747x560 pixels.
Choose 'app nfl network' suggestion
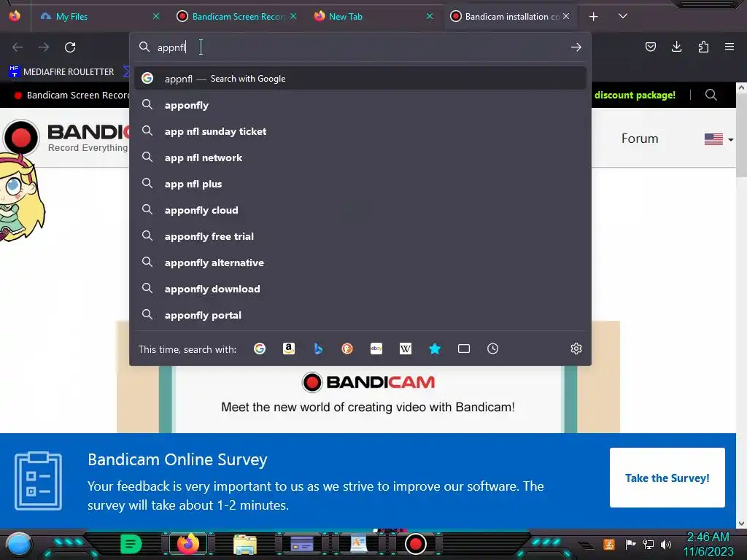point(360,157)
